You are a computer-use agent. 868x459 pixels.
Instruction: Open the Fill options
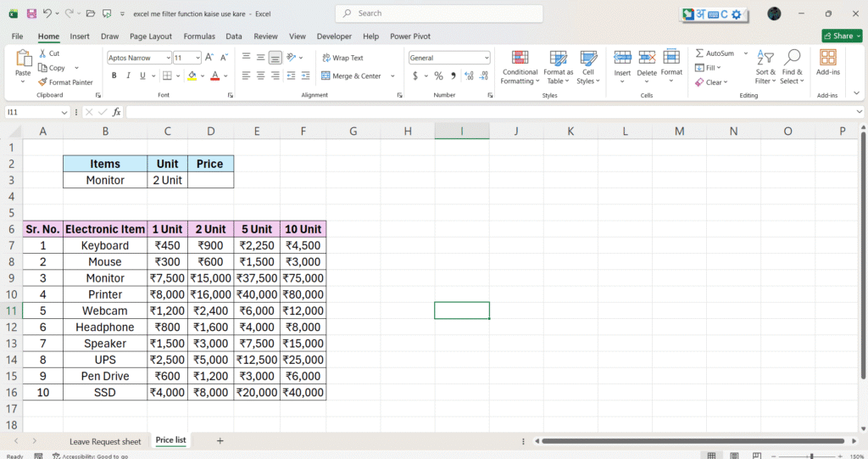[x=708, y=68]
